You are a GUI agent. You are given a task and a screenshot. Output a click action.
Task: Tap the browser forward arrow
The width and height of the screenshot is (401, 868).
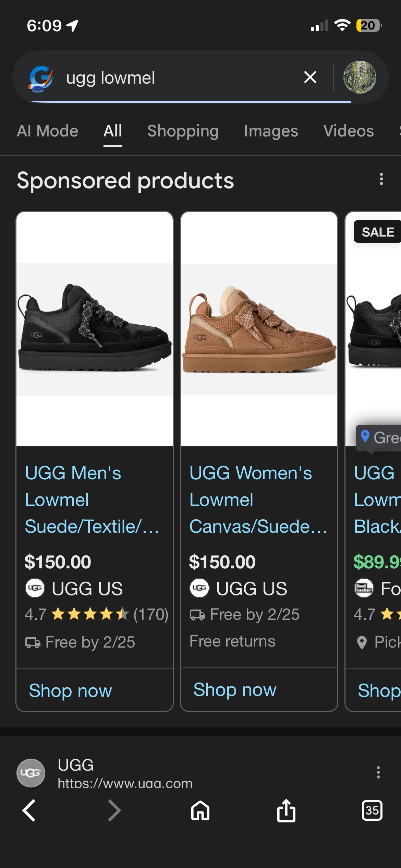114,810
